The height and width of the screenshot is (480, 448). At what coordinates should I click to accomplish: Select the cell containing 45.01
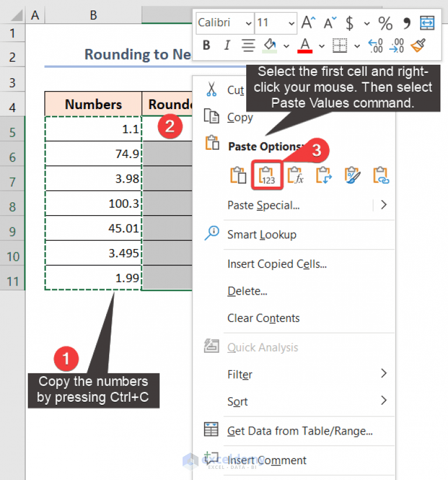pos(93,228)
